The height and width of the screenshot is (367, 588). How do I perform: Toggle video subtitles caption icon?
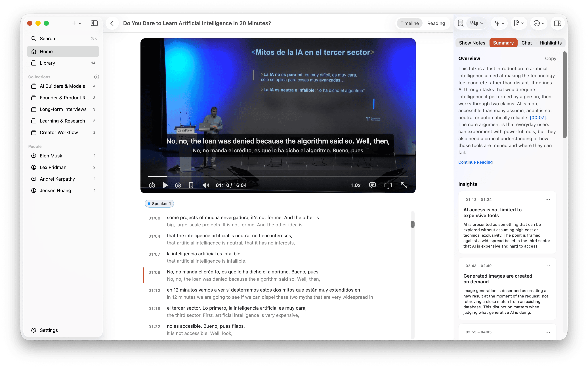372,185
